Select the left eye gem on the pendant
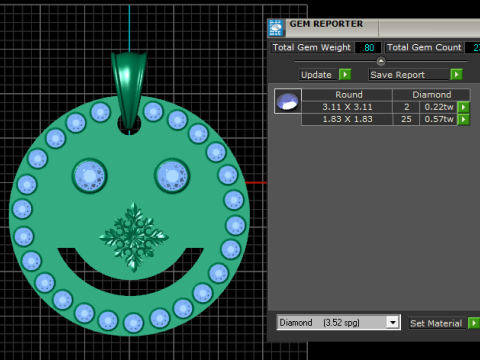 point(89,176)
